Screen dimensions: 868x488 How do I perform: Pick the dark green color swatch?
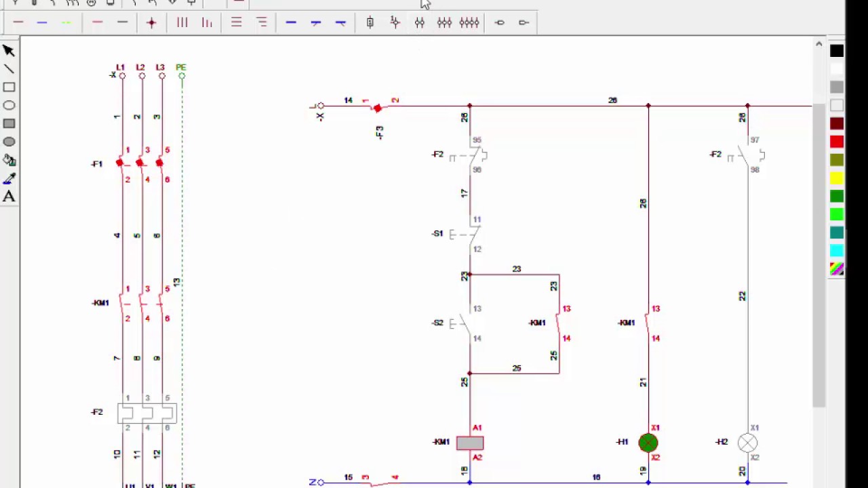pyautogui.click(x=837, y=197)
